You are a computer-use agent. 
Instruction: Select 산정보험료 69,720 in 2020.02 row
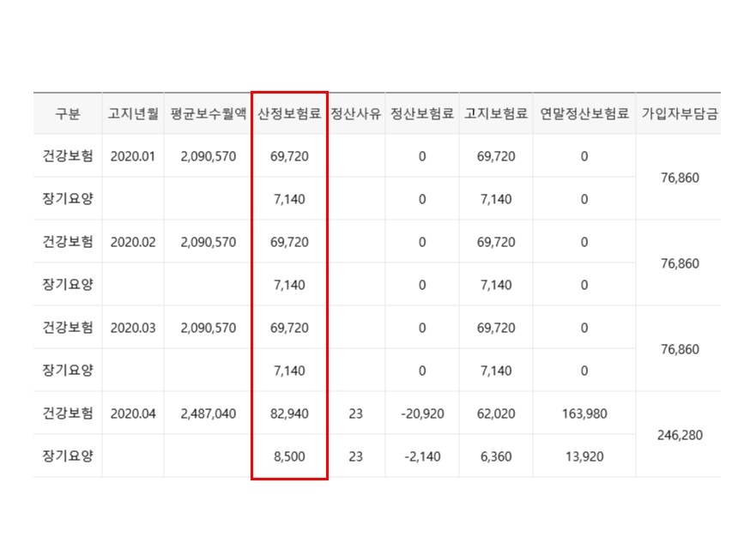click(289, 243)
